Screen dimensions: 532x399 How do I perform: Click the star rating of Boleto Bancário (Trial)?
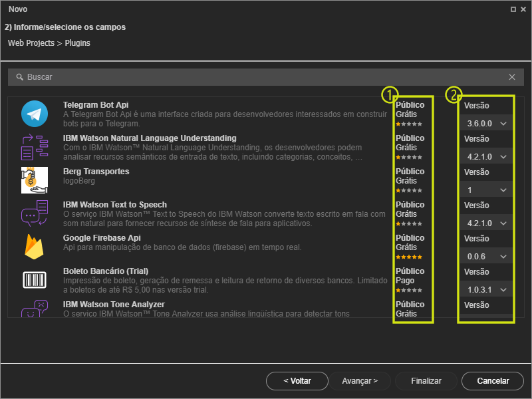tap(409, 291)
